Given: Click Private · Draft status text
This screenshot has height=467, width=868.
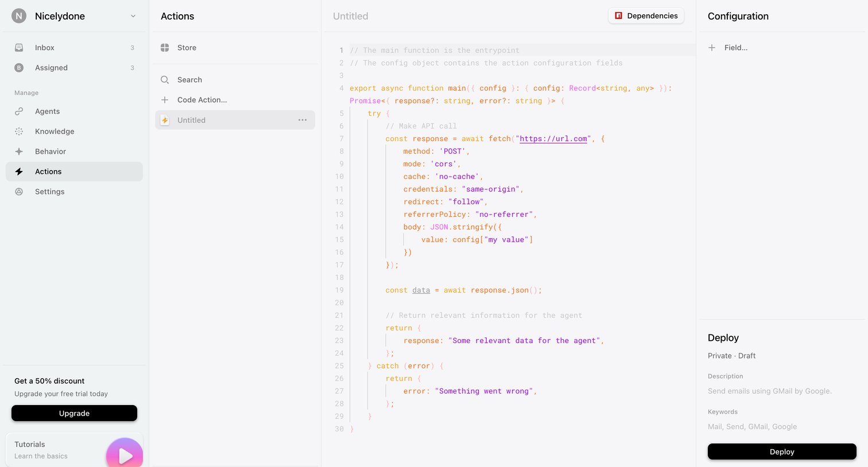Looking at the screenshot, I should point(731,356).
